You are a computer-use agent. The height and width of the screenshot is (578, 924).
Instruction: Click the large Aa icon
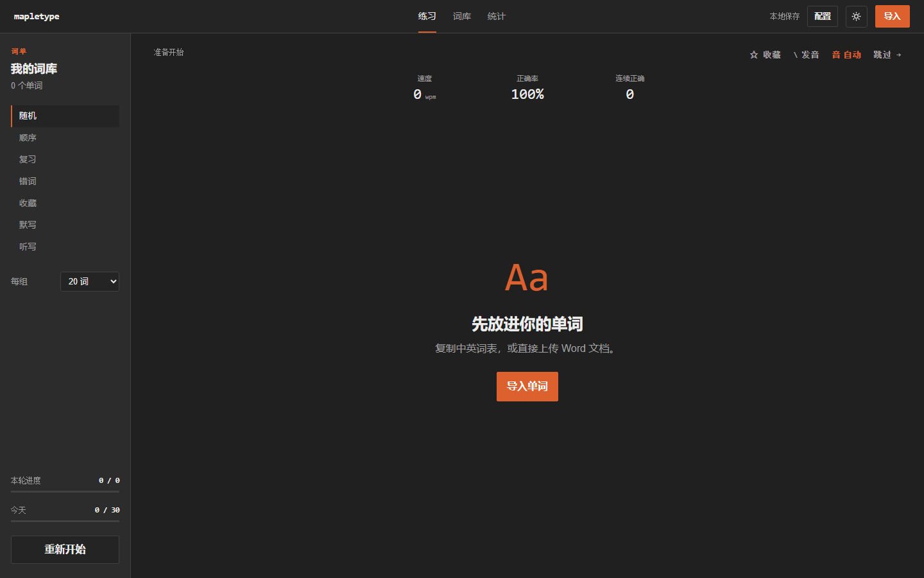[x=527, y=278]
